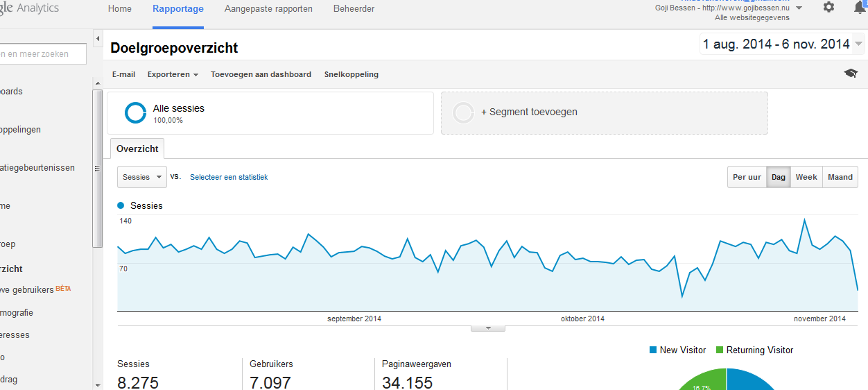Viewport: 868px width, 390px height.
Task: Open the Sessies metric dropdown
Action: coord(142,177)
